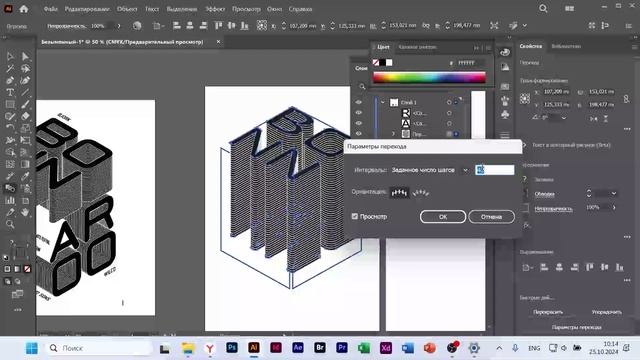Choose align-to-page blend orientation
Screen dimensions: 640x360
(x=399, y=193)
